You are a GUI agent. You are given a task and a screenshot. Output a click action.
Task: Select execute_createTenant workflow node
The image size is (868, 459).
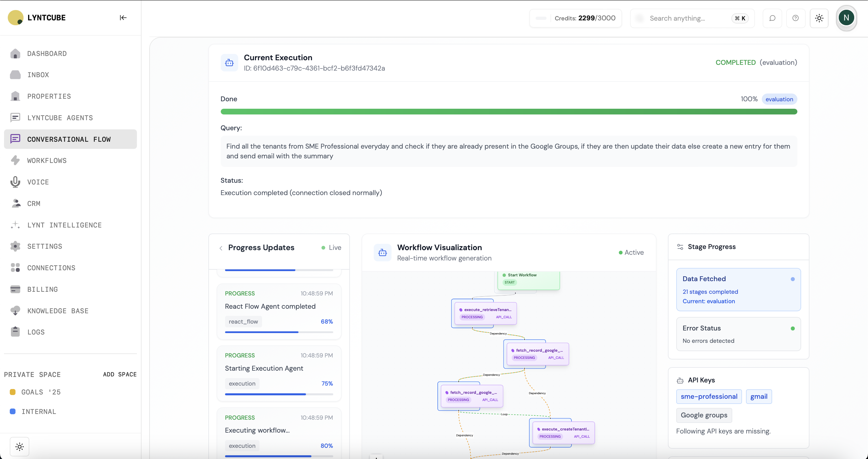coord(563,433)
